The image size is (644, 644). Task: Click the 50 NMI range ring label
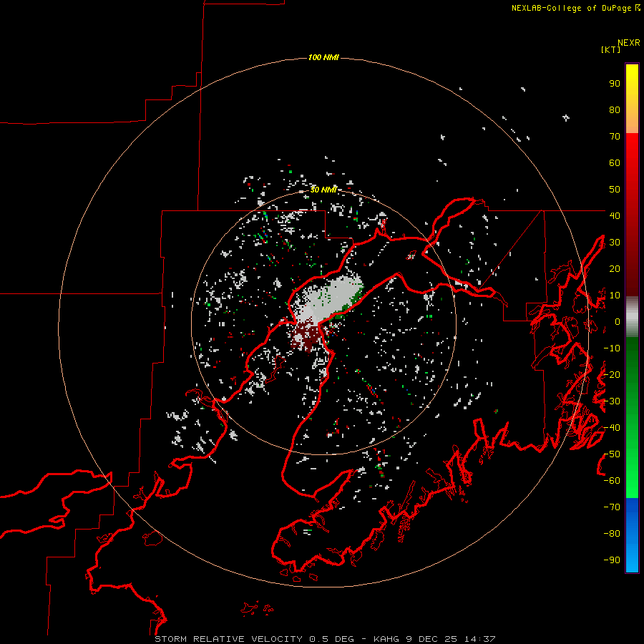[323, 190]
